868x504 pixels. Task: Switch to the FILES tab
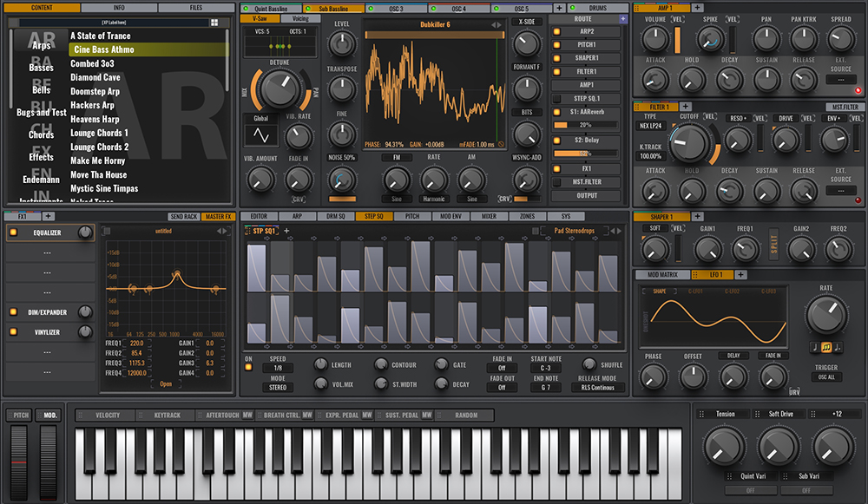pos(196,8)
